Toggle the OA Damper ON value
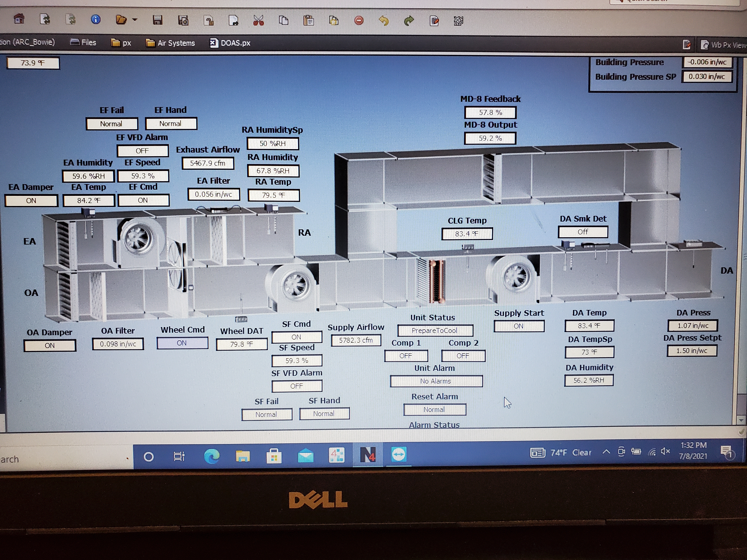 (x=50, y=345)
